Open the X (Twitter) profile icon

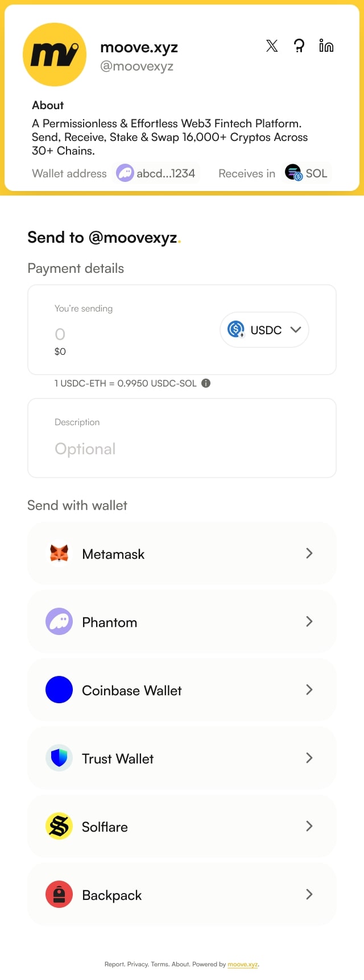(x=272, y=46)
